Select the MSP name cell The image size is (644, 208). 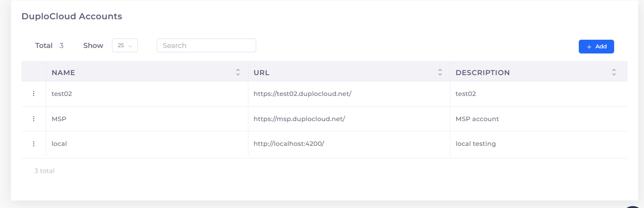59,119
